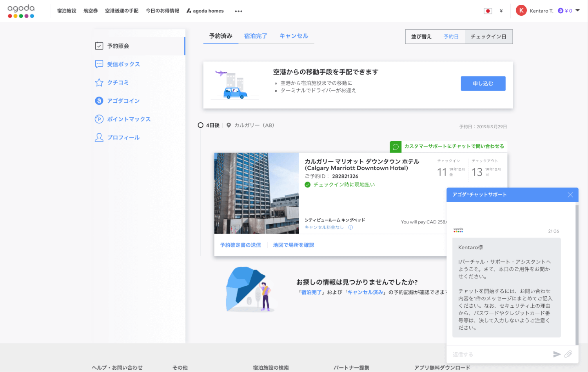This screenshot has width=588, height=372.
Task: Click the Agoda logo
Action: click(21, 11)
